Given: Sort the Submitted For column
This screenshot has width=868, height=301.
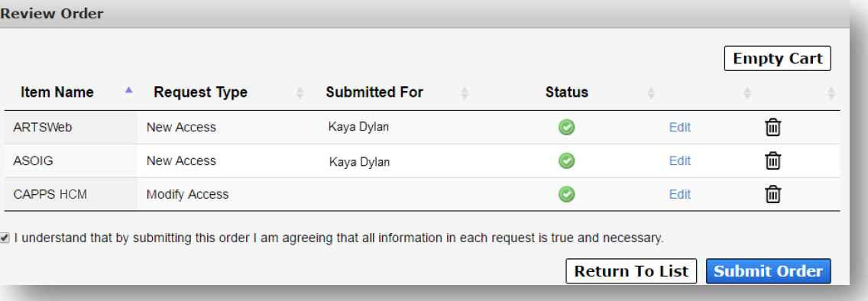Looking at the screenshot, I should click(x=465, y=93).
